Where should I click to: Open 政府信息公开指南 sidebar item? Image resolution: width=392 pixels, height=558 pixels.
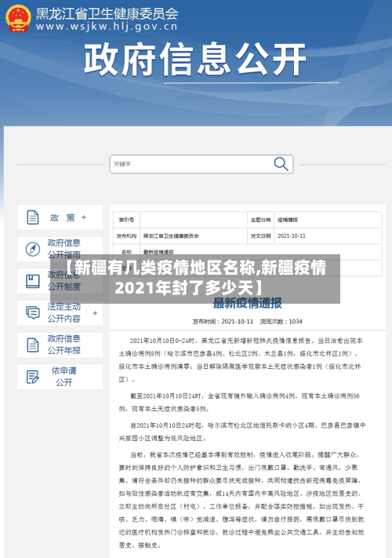[x=60, y=249]
